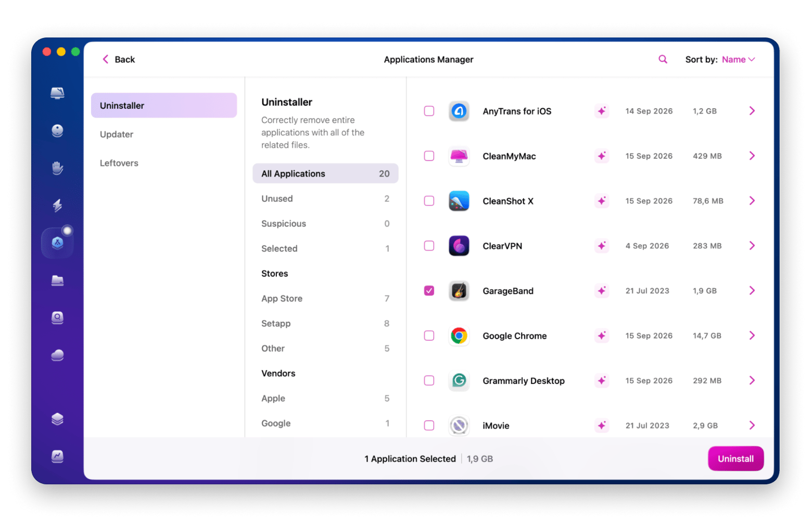Open the lightning bolt Performance sidebar icon
The width and height of the screenshot is (812, 526).
(57, 205)
